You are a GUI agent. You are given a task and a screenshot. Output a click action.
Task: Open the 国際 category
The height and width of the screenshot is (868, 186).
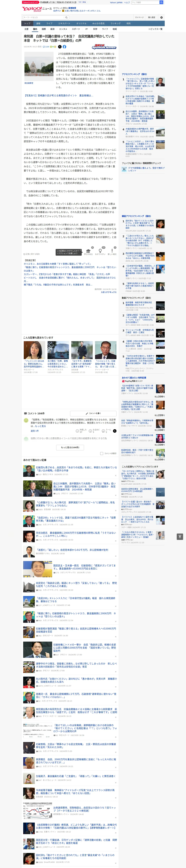(44, 29)
